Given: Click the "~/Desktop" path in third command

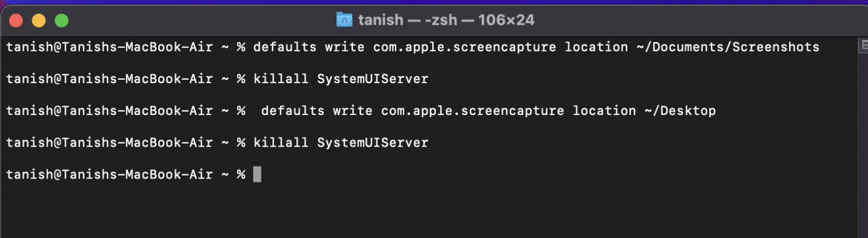Looking at the screenshot, I should point(680,111).
